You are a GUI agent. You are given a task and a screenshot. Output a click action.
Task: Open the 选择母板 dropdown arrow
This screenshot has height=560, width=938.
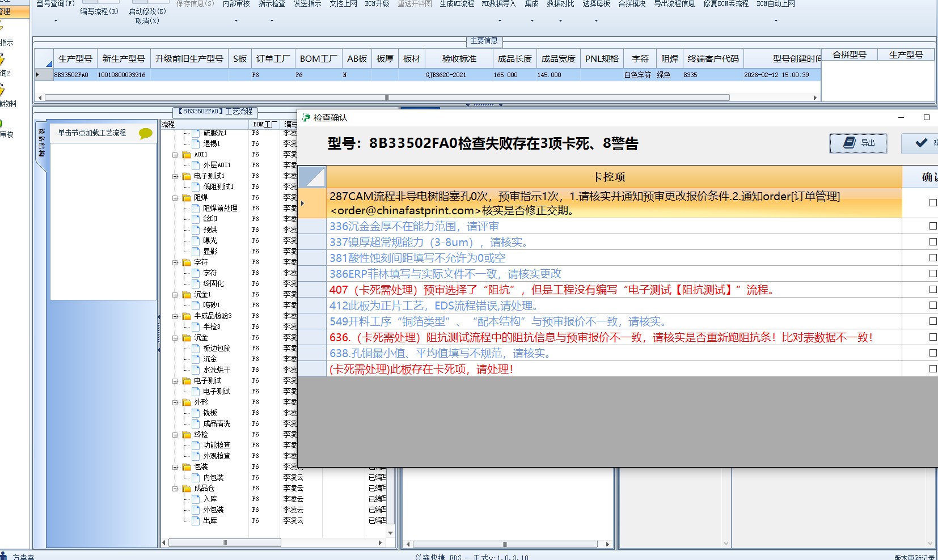[596, 21]
